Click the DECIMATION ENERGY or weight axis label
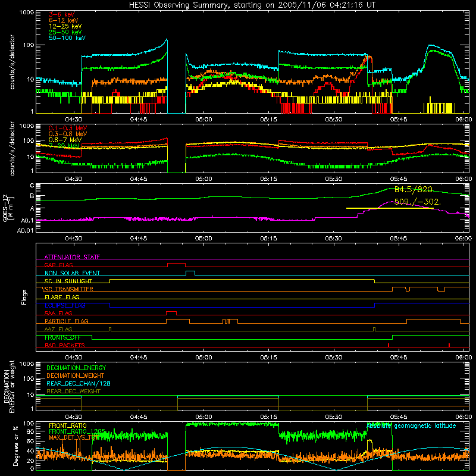 (9, 386)
